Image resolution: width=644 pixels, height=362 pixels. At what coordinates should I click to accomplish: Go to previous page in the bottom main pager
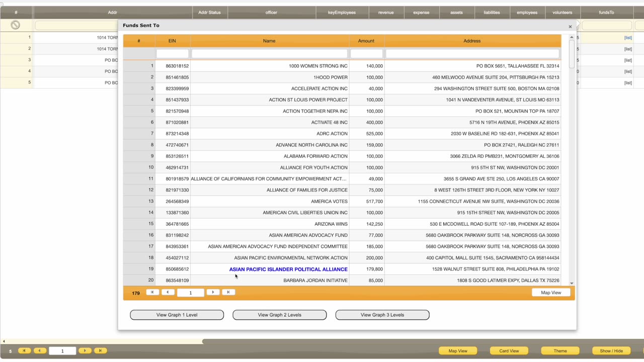tap(40, 350)
